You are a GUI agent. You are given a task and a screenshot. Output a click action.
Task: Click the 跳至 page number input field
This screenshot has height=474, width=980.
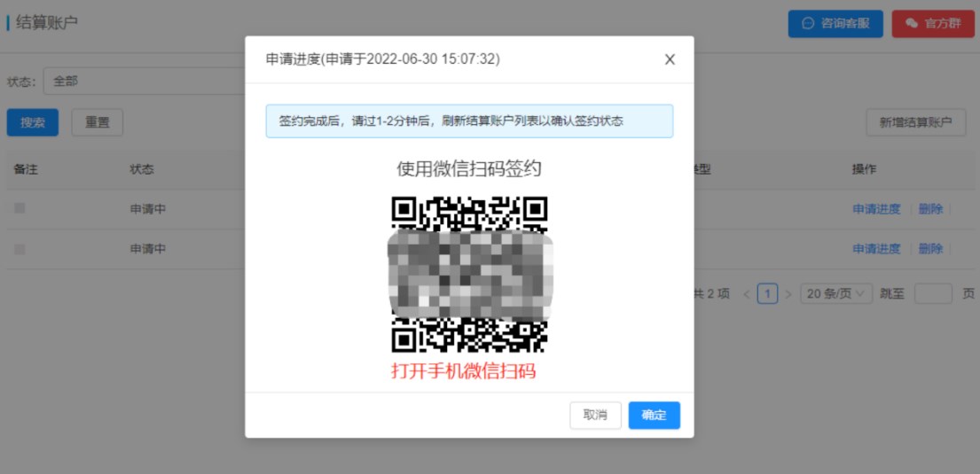pos(933,293)
